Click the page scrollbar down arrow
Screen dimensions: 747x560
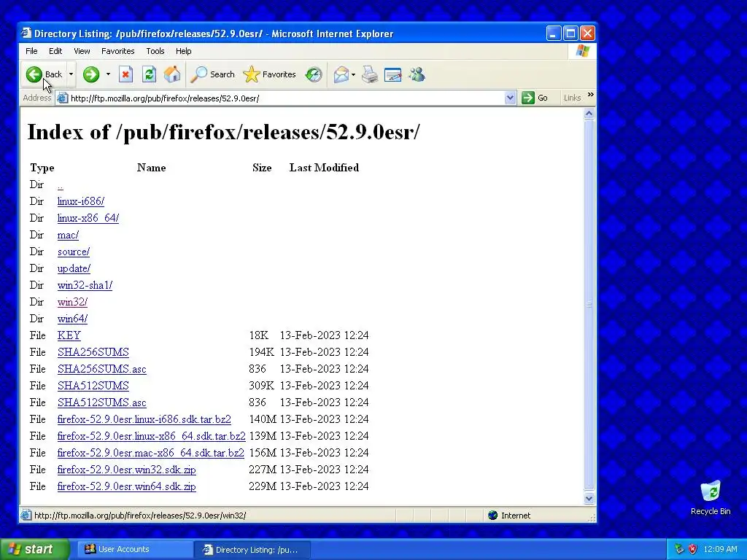click(x=589, y=499)
